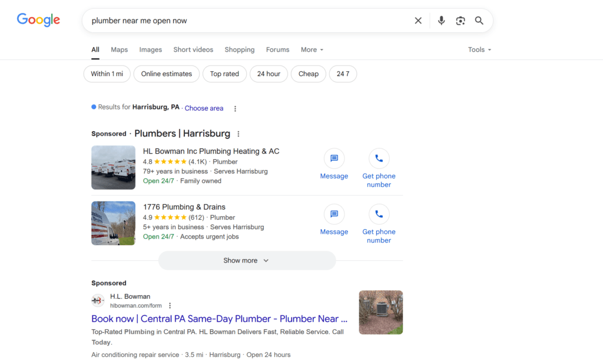Click the H.L. Bowman favicon
This screenshot has height=364, width=603.
[x=98, y=300]
